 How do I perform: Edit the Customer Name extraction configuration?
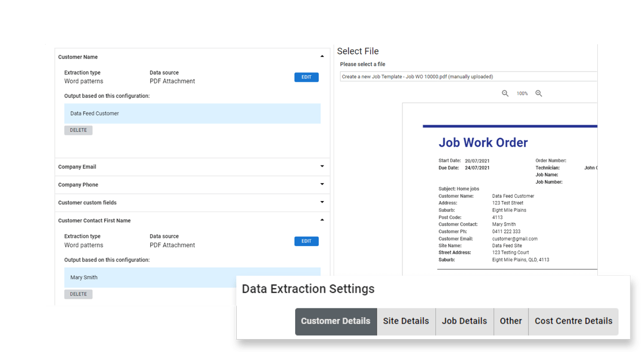click(306, 77)
